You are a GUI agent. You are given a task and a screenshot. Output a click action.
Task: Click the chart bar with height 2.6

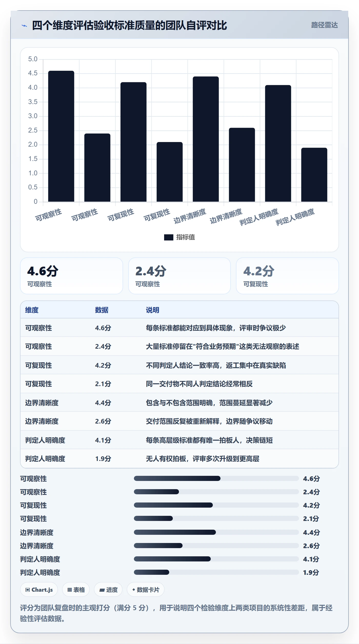coord(242,165)
